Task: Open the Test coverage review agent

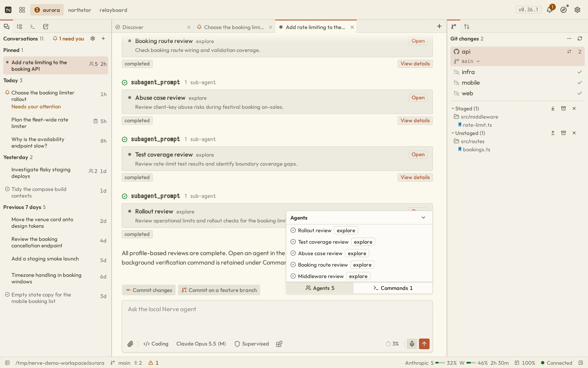Action: tap(418, 155)
